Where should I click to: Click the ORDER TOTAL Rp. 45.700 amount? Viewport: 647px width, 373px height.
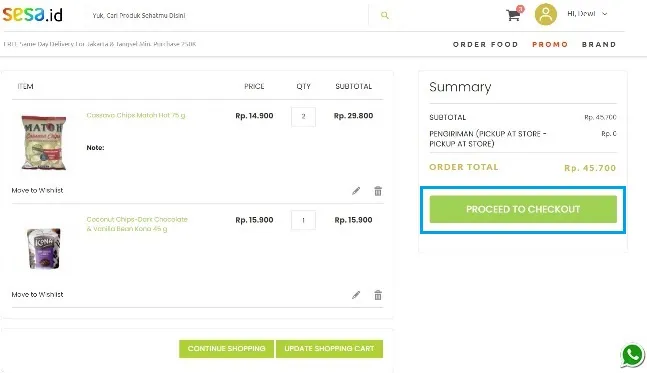pos(590,168)
